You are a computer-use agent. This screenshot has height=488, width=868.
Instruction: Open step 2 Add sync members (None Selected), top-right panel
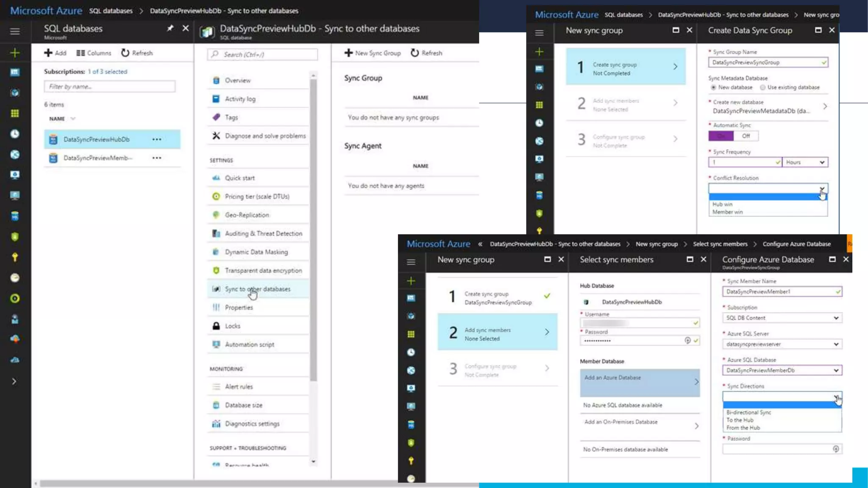click(x=626, y=103)
